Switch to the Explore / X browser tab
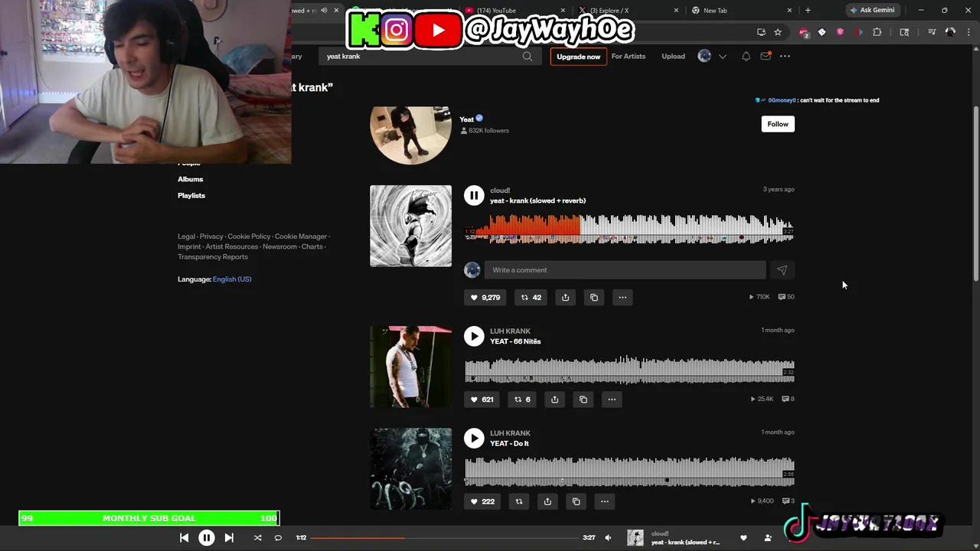Screen dimensions: 980x551 coord(628,10)
